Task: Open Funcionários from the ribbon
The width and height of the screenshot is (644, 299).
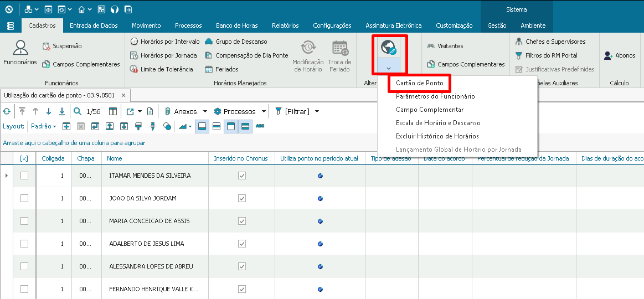Action: coord(20,53)
